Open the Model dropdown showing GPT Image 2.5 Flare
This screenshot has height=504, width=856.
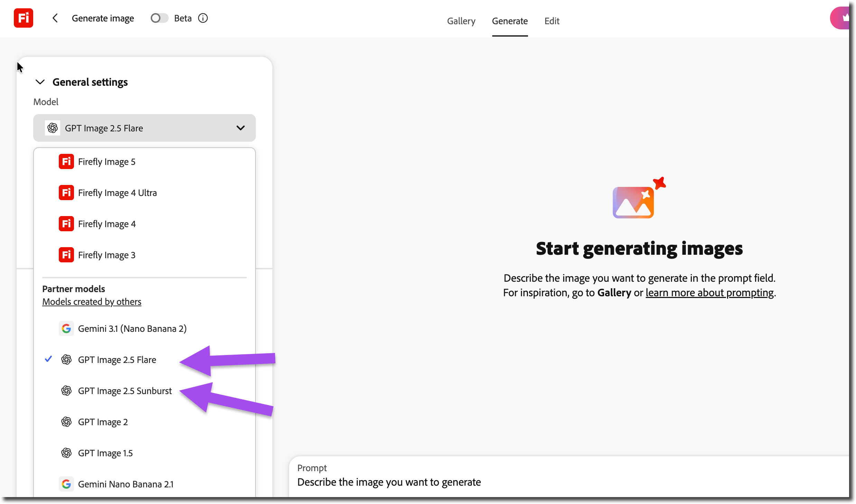[145, 128]
